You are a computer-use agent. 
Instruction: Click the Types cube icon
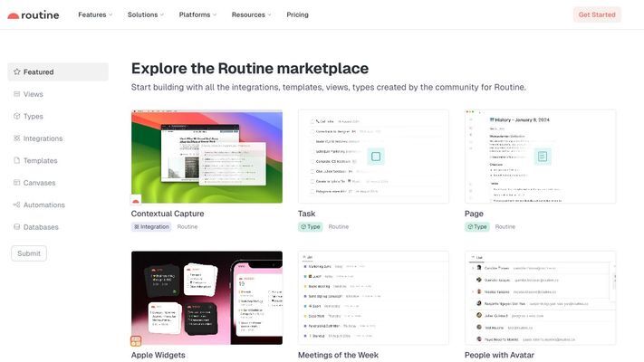(17, 116)
